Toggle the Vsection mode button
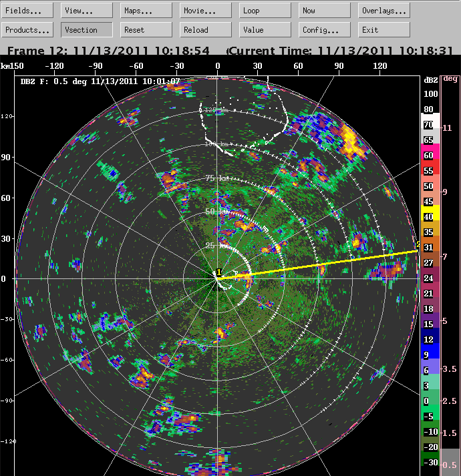 click(87, 30)
